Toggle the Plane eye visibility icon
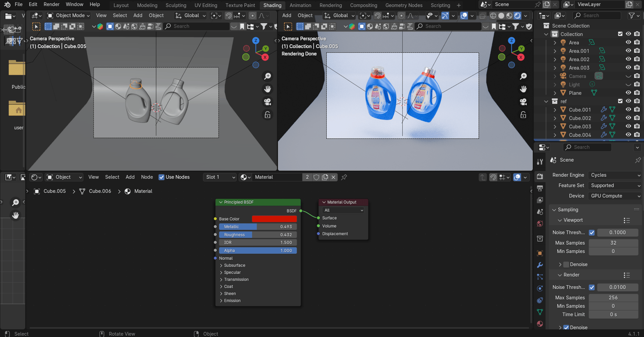The image size is (644, 337). pyautogui.click(x=628, y=93)
